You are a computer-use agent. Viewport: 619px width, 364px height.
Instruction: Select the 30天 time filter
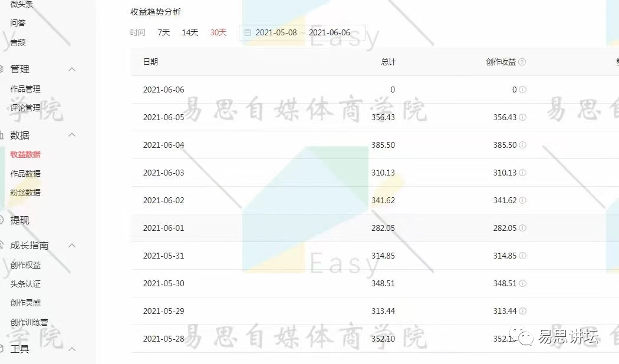click(x=218, y=32)
